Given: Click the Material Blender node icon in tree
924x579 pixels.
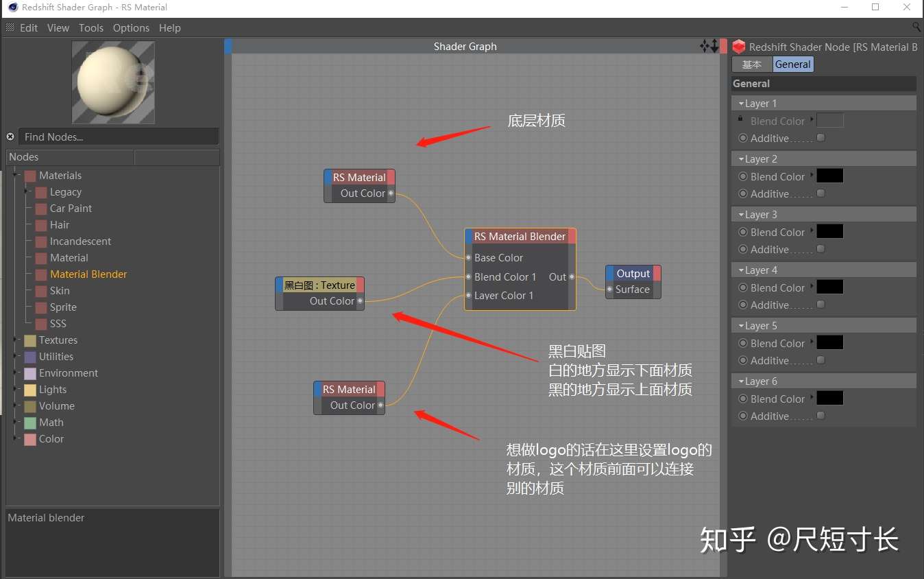Looking at the screenshot, I should click(x=41, y=274).
